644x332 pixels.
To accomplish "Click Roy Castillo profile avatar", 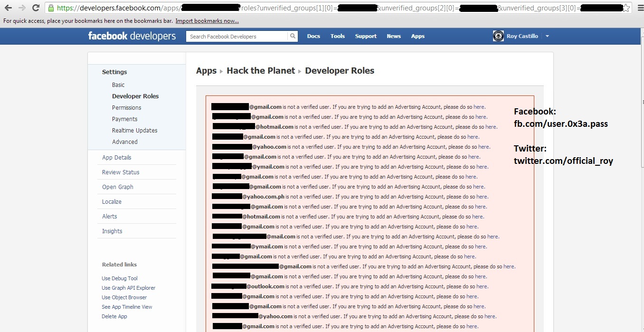I will (x=498, y=36).
